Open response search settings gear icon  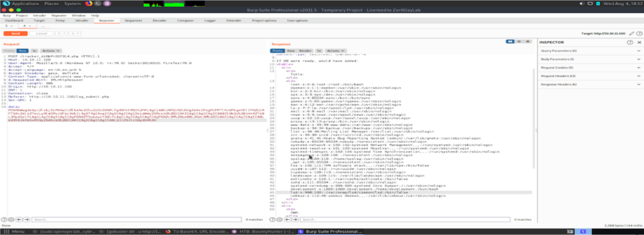(x=279, y=219)
